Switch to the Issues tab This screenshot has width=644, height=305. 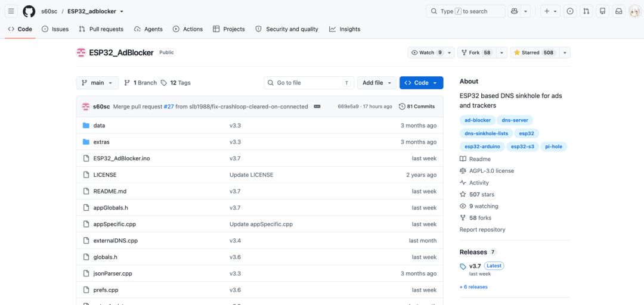(x=55, y=29)
